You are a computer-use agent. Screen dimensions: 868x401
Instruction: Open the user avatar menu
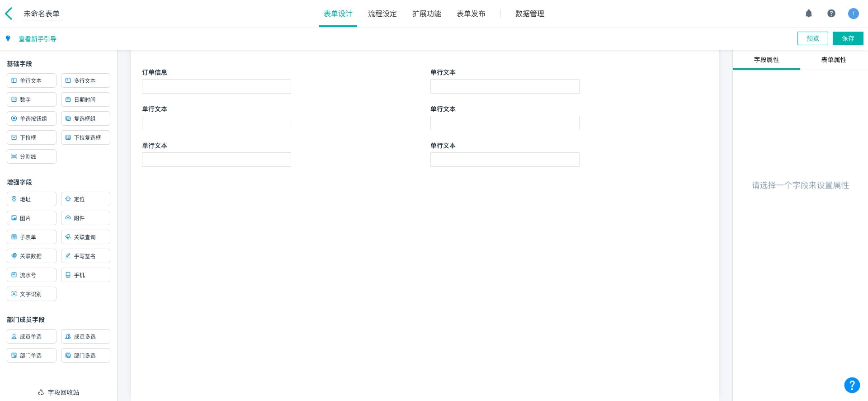click(854, 14)
